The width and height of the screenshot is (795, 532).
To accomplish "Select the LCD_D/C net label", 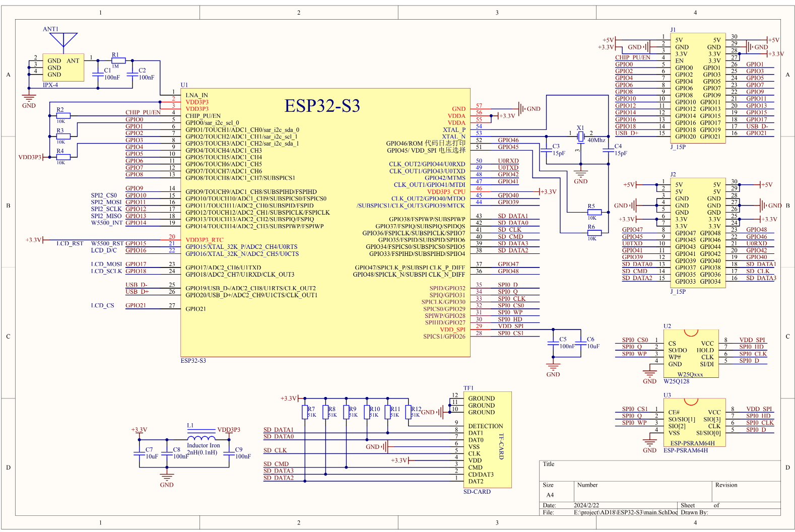I will (104, 250).
